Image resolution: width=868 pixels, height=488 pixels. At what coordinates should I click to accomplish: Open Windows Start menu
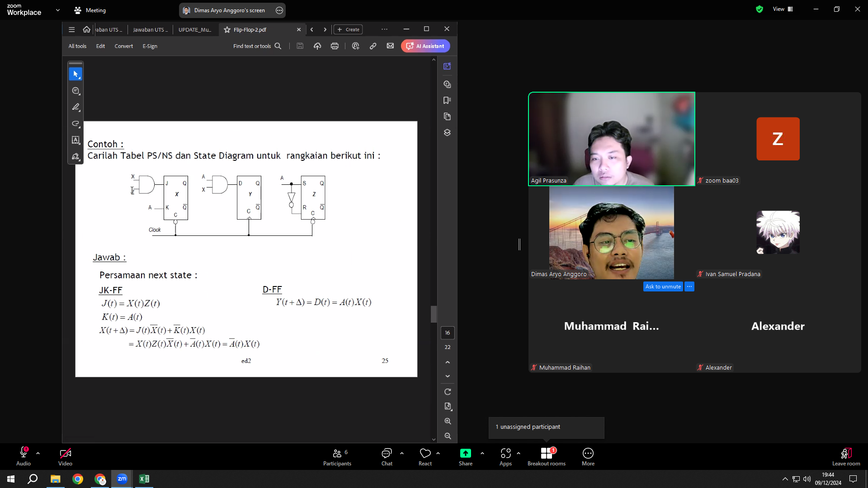point(11,479)
